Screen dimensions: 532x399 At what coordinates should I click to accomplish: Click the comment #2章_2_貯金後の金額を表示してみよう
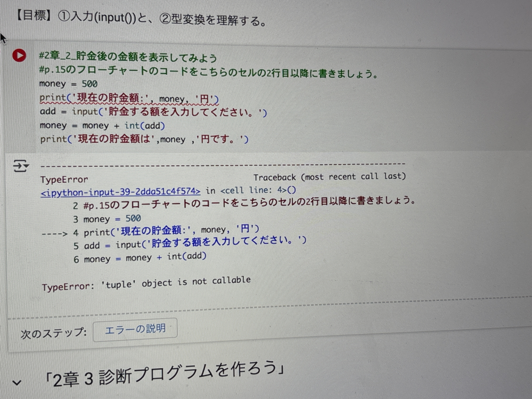click(x=128, y=56)
